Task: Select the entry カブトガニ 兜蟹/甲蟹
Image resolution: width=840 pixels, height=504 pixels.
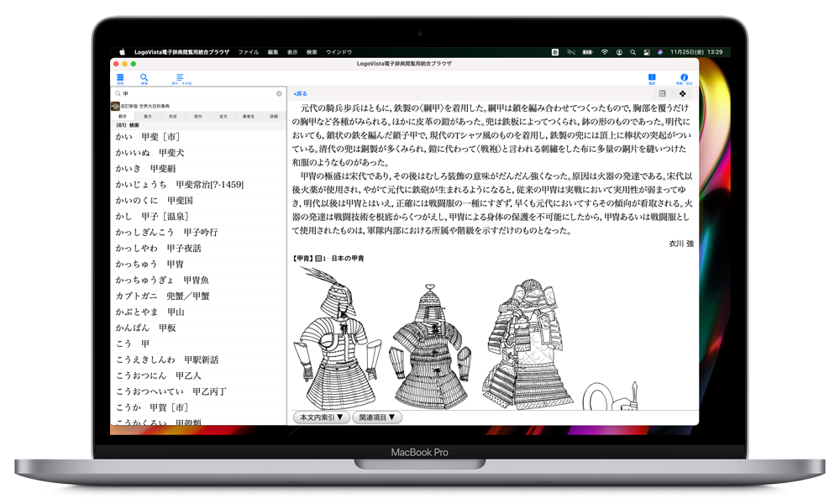Action: pyautogui.click(x=198, y=296)
